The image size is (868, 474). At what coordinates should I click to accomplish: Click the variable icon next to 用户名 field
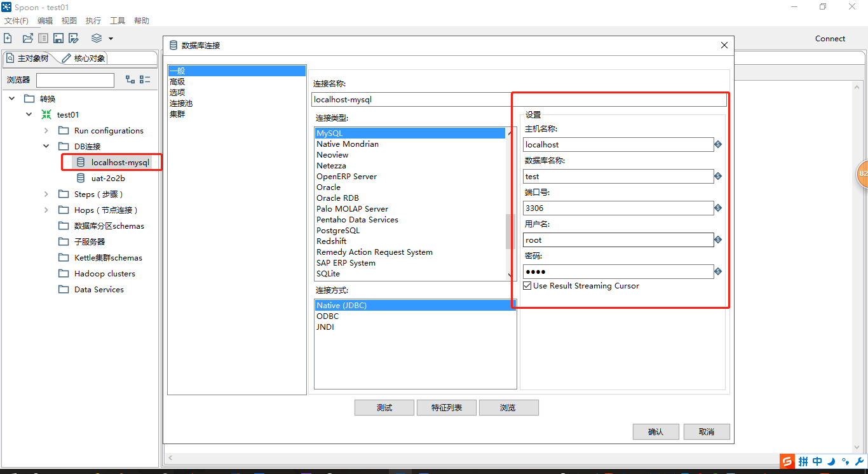pyautogui.click(x=718, y=240)
